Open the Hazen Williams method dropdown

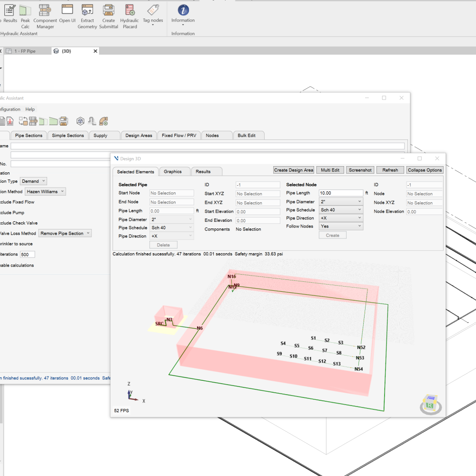point(45,192)
